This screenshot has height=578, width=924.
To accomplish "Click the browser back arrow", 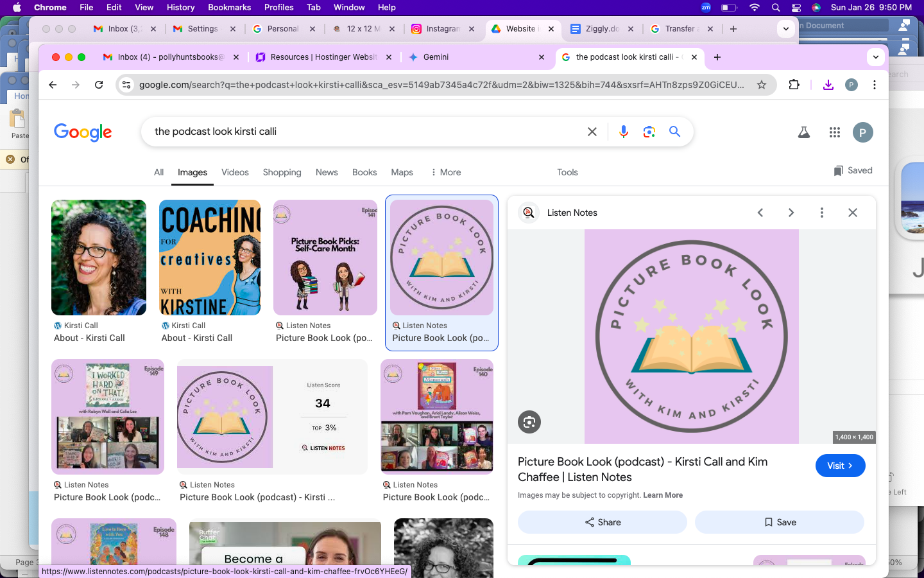I will (x=53, y=85).
